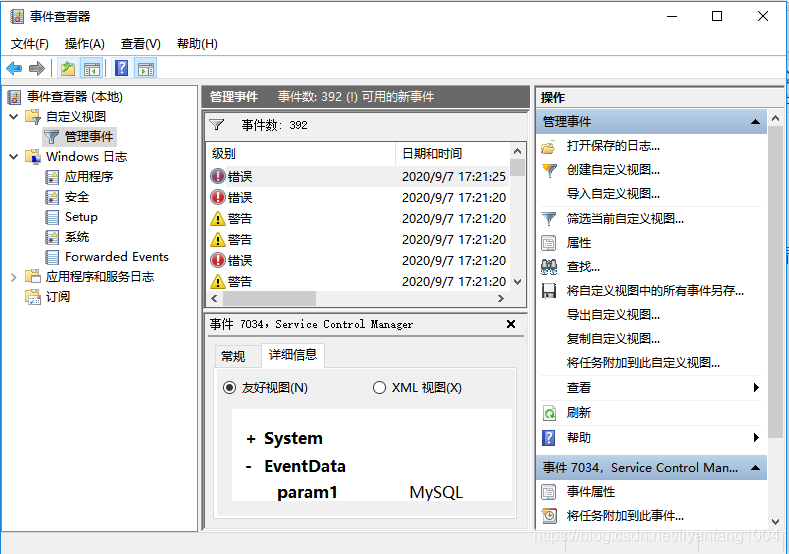The width and height of the screenshot is (789, 554).
Task: Select 应用程序和服务日志 folder
Action: [100, 277]
